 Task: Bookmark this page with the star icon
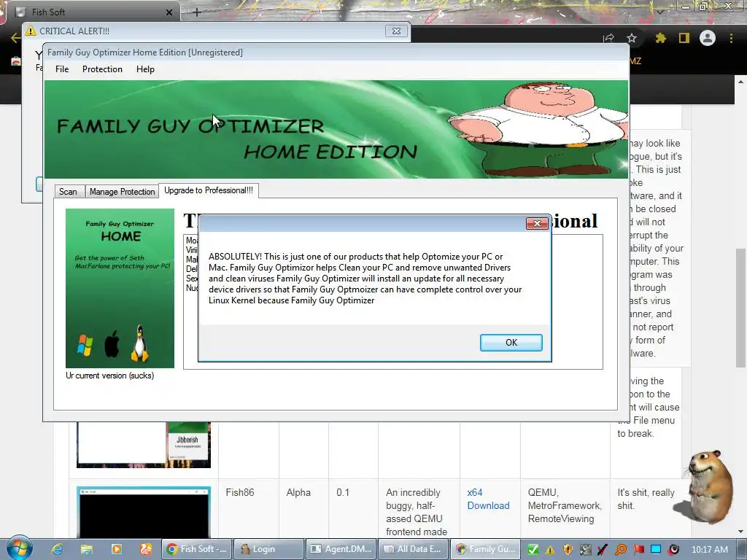click(632, 38)
